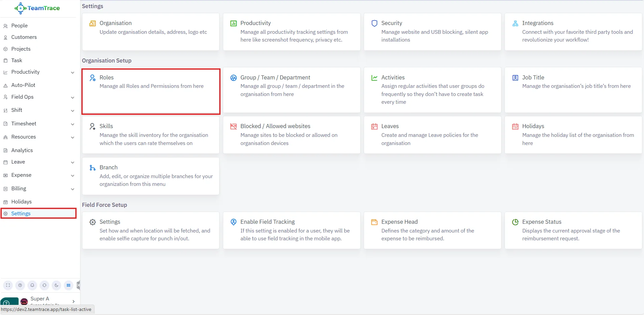This screenshot has width=644, height=315.
Task: Click the circled question mark help icon
Action: coord(20,285)
